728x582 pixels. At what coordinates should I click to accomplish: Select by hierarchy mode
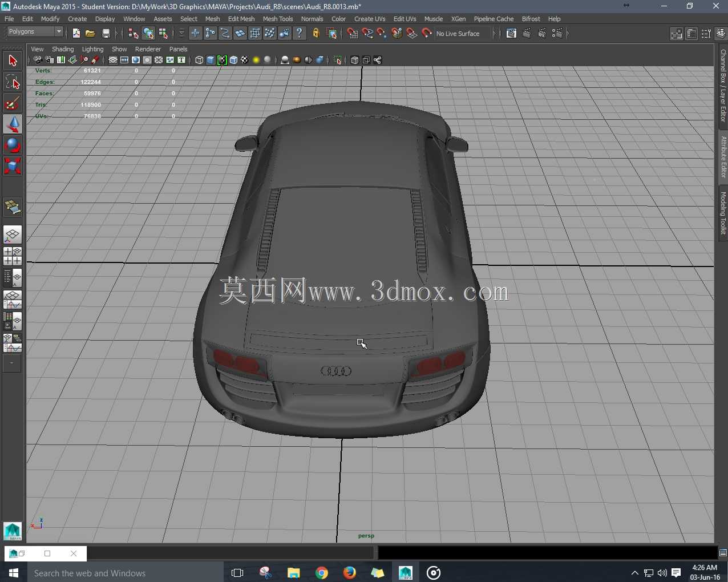pyautogui.click(x=134, y=34)
